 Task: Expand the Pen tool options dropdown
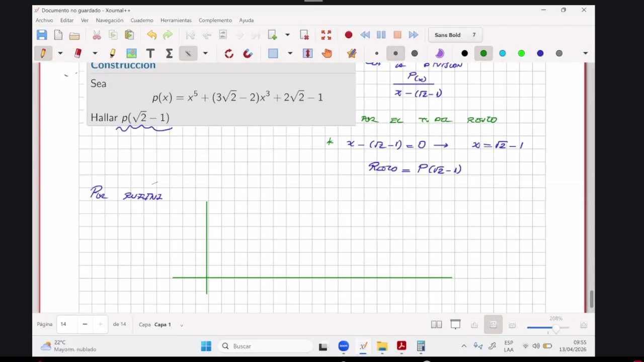(60, 53)
